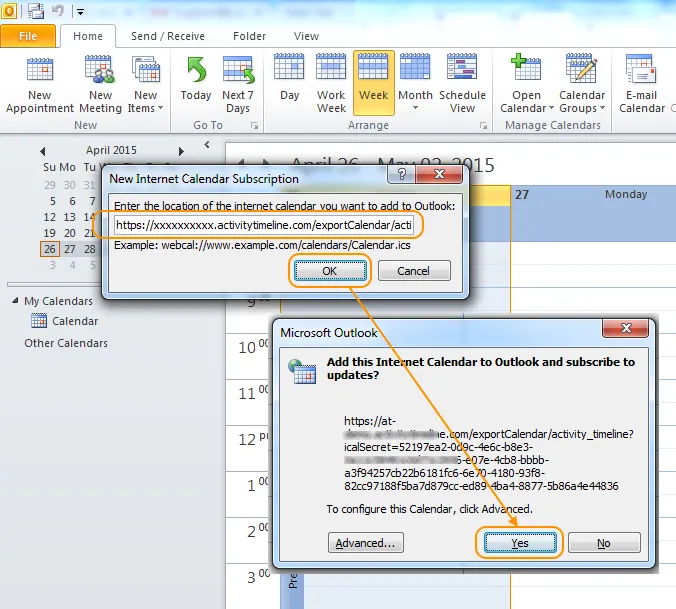Collapse the My Calendars group

(x=15, y=300)
